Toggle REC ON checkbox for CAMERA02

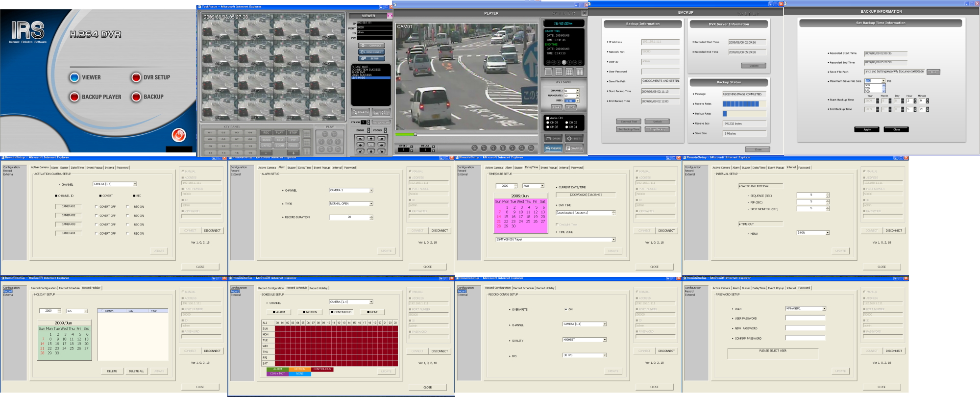pos(128,216)
